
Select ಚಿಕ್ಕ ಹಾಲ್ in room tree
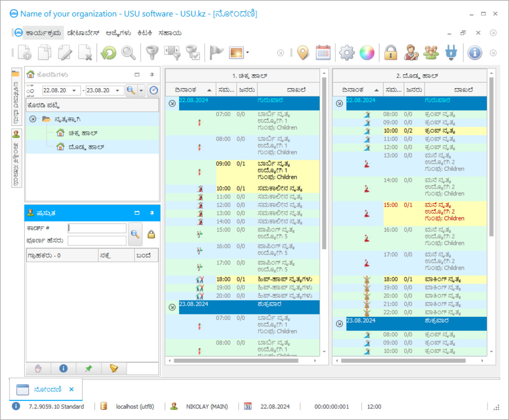pyautogui.click(x=83, y=133)
